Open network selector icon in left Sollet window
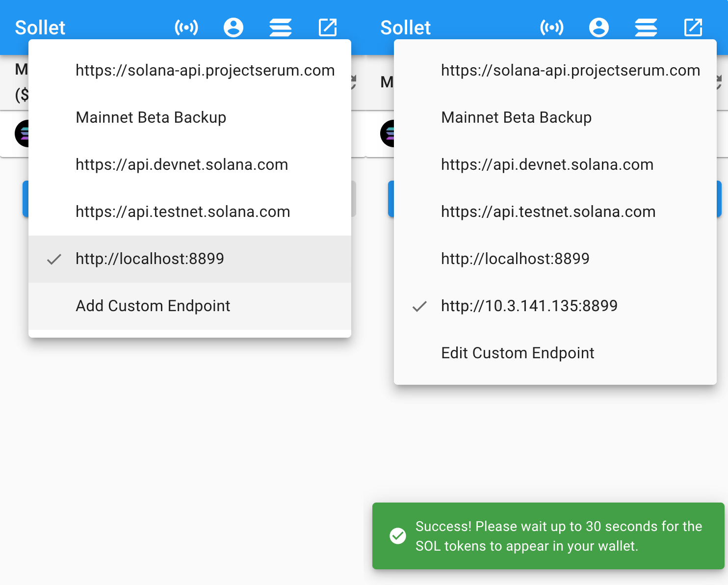Screen dimensions: 728x585 point(186,27)
